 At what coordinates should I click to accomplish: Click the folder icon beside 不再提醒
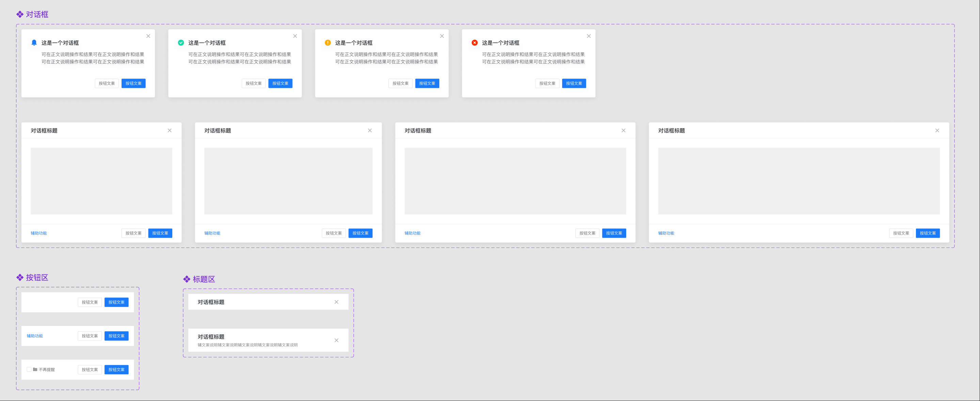pos(35,369)
